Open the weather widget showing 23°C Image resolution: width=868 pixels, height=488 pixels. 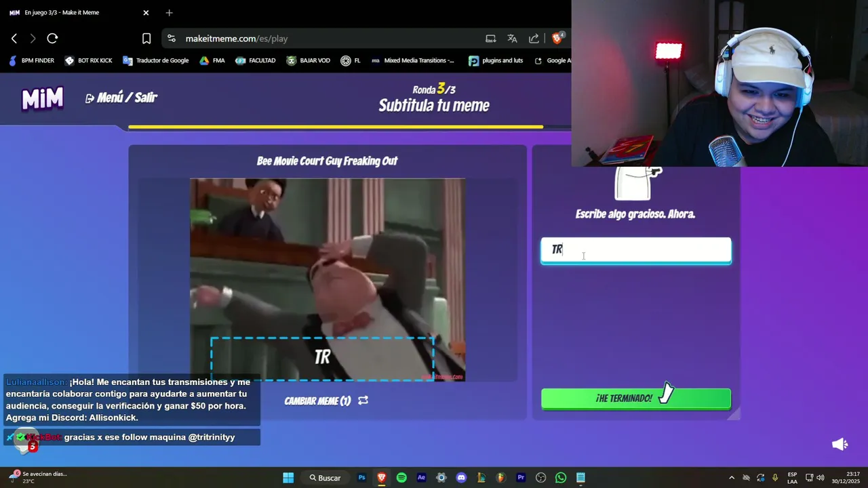[x=38, y=477]
